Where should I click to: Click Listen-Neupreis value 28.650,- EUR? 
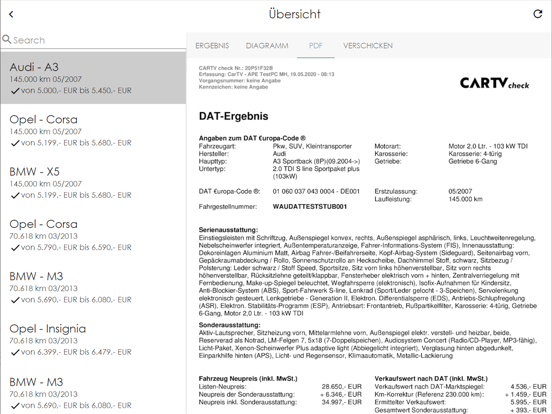click(341, 387)
